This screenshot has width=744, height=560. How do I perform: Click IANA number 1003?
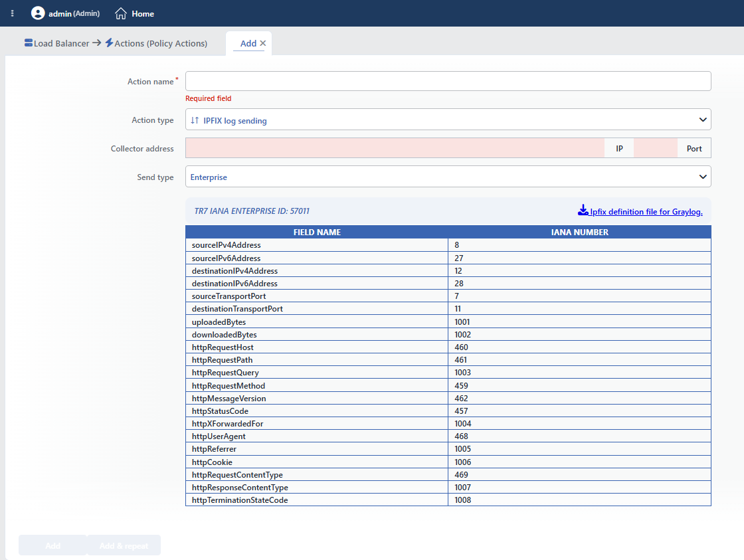[x=462, y=373]
